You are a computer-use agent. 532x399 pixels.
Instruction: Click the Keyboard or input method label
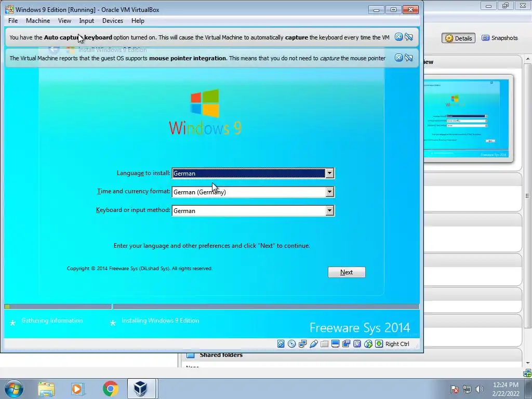click(x=133, y=210)
